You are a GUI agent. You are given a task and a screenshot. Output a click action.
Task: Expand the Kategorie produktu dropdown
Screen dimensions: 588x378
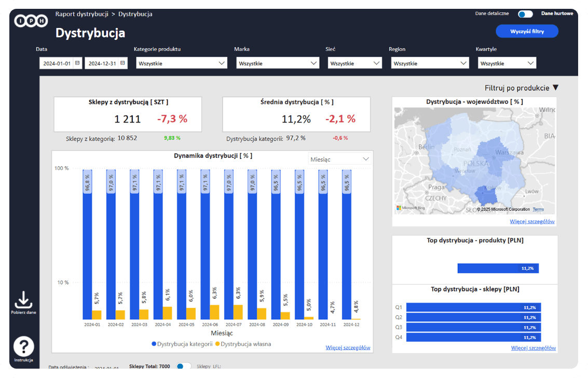coord(181,63)
